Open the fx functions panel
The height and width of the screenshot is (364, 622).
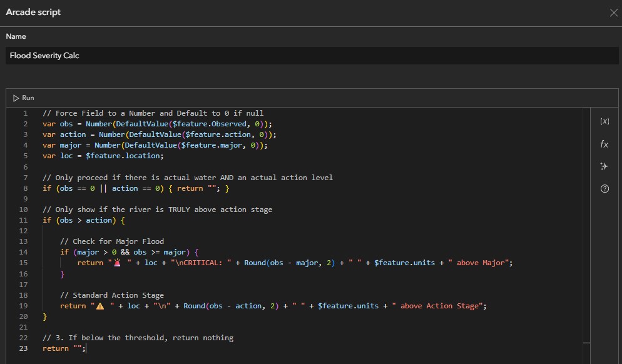pos(604,144)
